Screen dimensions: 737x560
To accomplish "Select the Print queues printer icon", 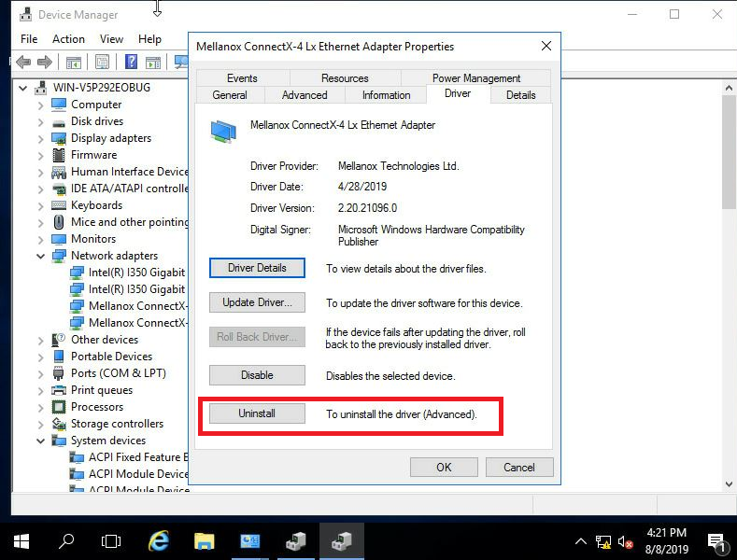I will click(59, 390).
